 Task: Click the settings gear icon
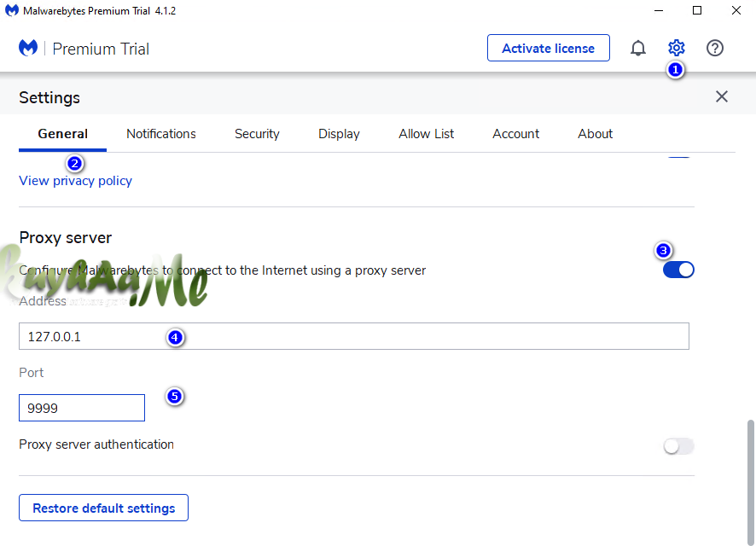677,48
